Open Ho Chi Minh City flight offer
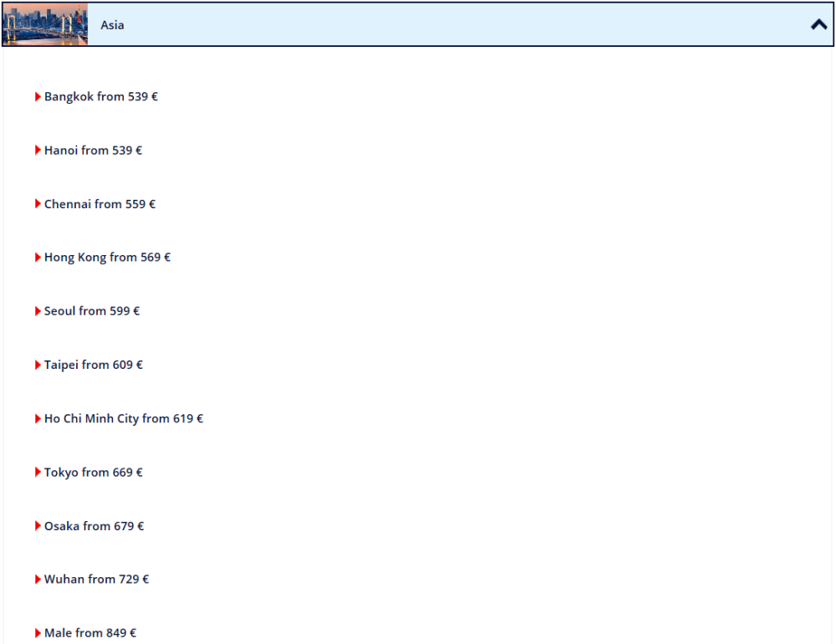Screen dimensions: 836x644 [123, 418]
